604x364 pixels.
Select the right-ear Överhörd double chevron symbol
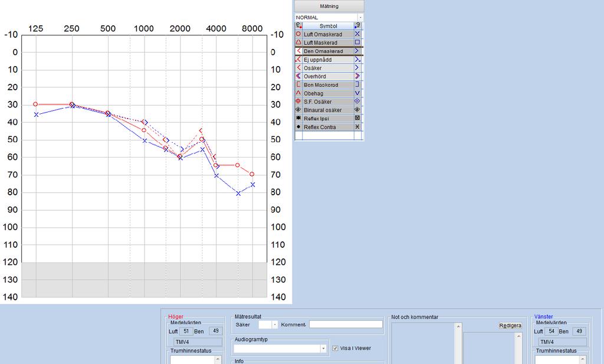[298, 76]
